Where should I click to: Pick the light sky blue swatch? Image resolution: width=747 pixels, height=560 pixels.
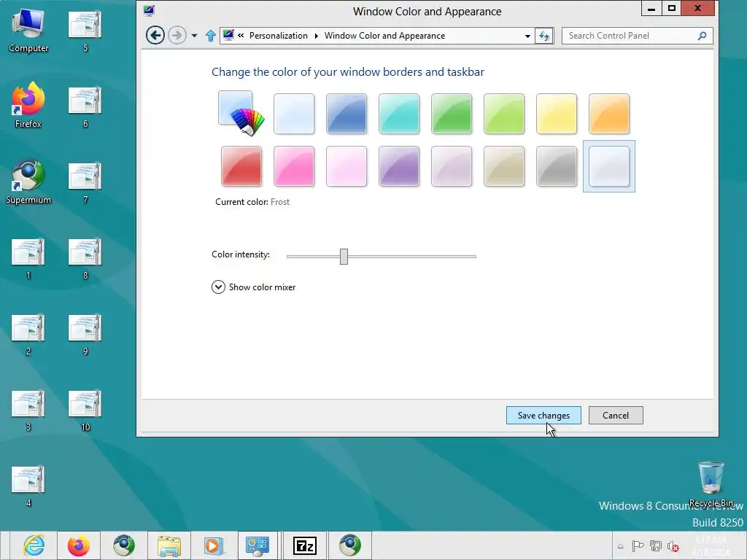tap(294, 114)
